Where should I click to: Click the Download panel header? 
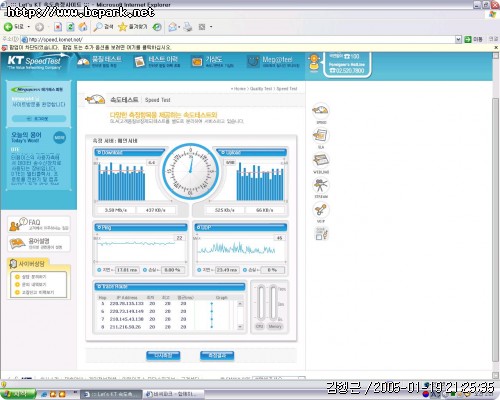(129, 152)
